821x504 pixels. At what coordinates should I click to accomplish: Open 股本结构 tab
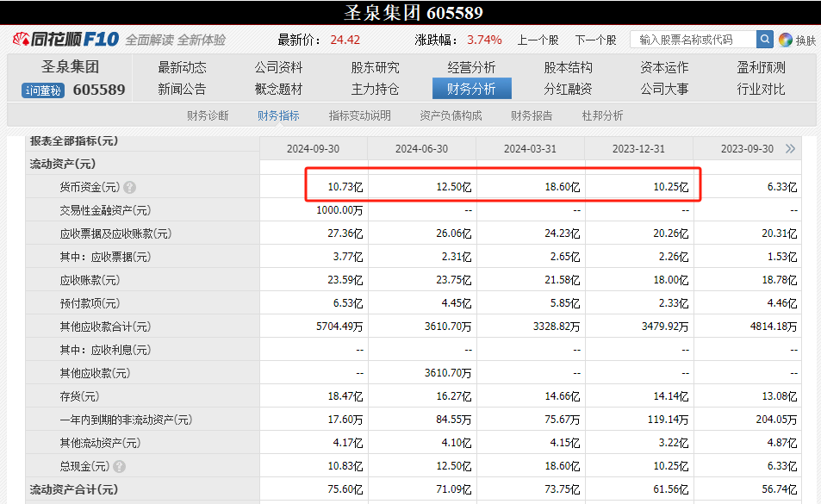pyautogui.click(x=568, y=67)
